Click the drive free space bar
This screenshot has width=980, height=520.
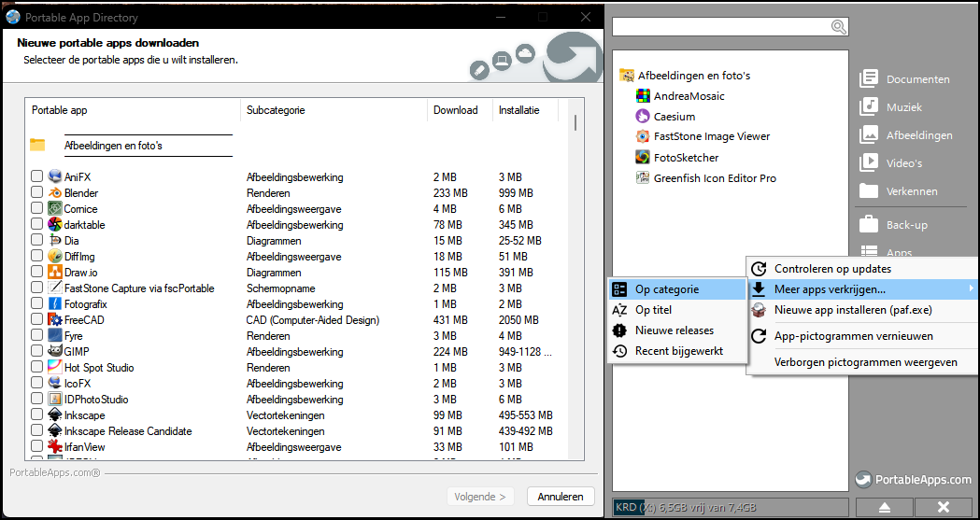click(731, 506)
